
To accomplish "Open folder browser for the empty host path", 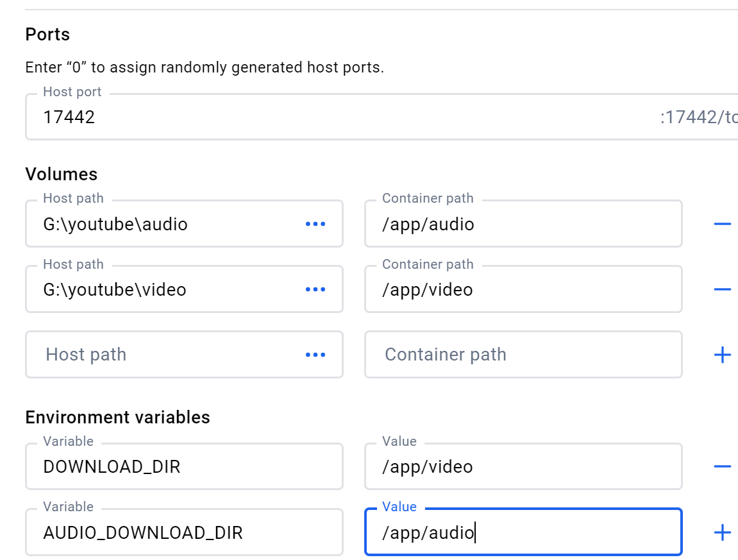I will coord(315,355).
